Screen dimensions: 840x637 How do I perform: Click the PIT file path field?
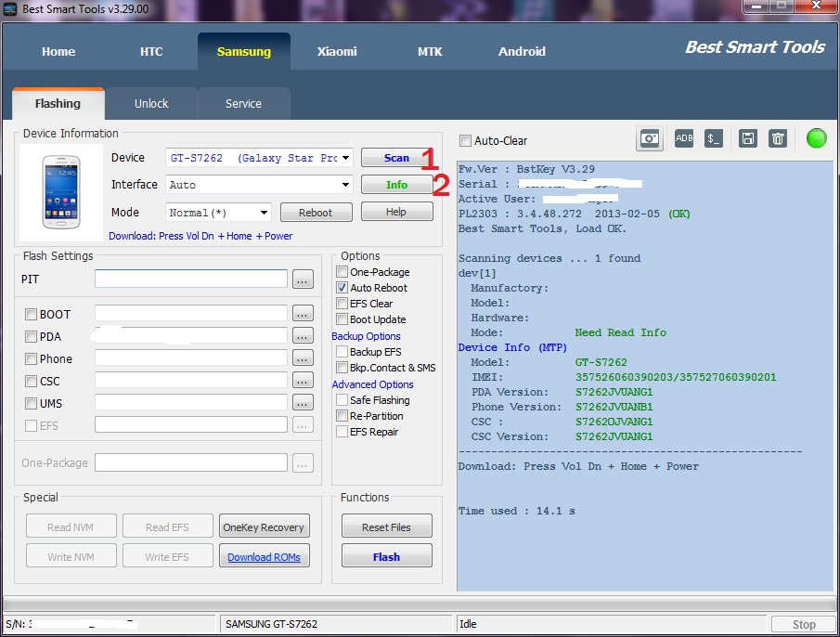[191, 279]
